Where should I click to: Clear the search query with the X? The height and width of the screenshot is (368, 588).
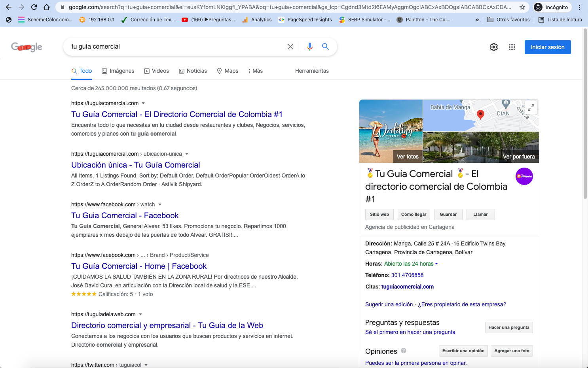290,47
